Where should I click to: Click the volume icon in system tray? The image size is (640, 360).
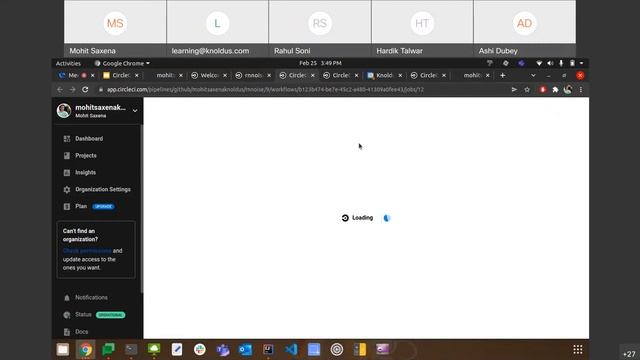550,63
